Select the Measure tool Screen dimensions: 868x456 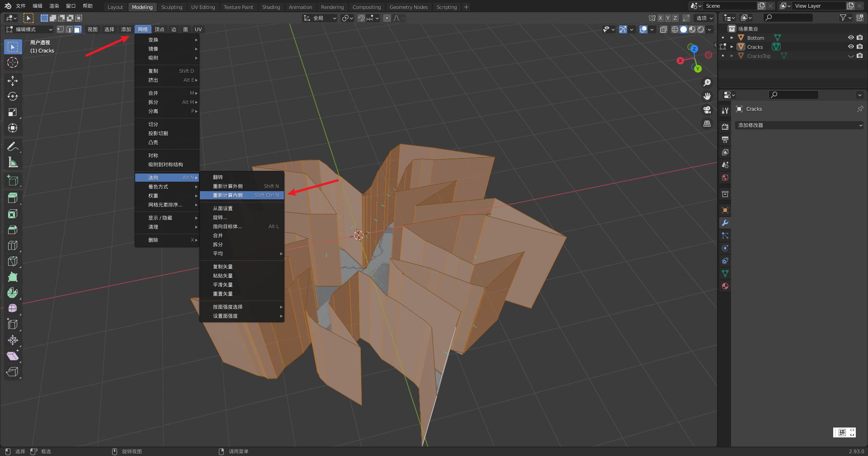(x=13, y=162)
